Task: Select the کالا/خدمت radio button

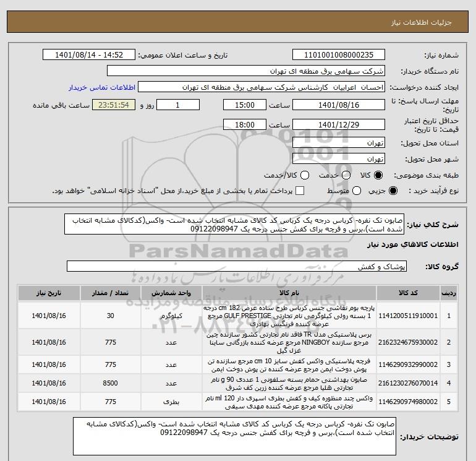Action: [305, 175]
